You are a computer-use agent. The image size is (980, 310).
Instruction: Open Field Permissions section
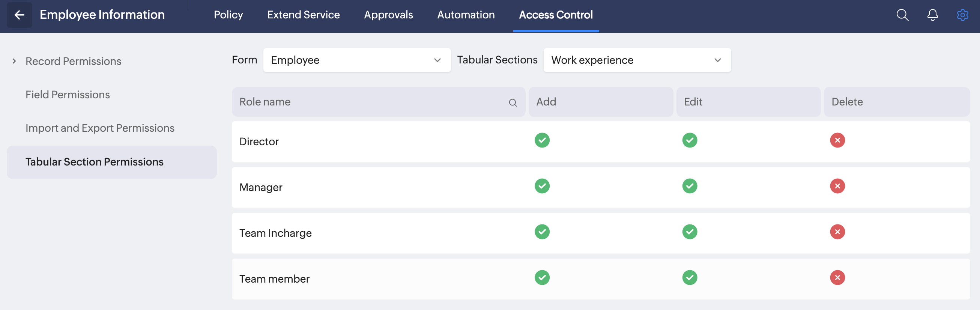coord(67,95)
